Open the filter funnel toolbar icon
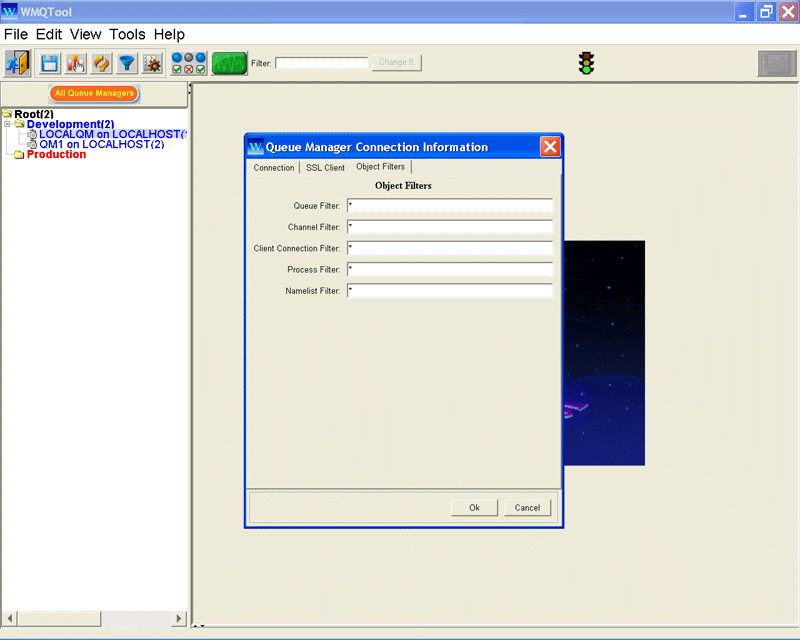Screen dimensions: 800x640 point(126,62)
